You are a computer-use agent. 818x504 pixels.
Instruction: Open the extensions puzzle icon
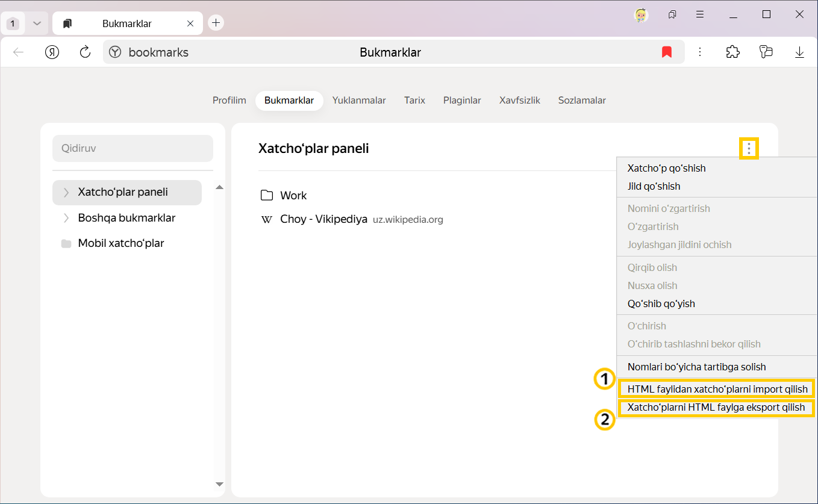[x=732, y=52]
